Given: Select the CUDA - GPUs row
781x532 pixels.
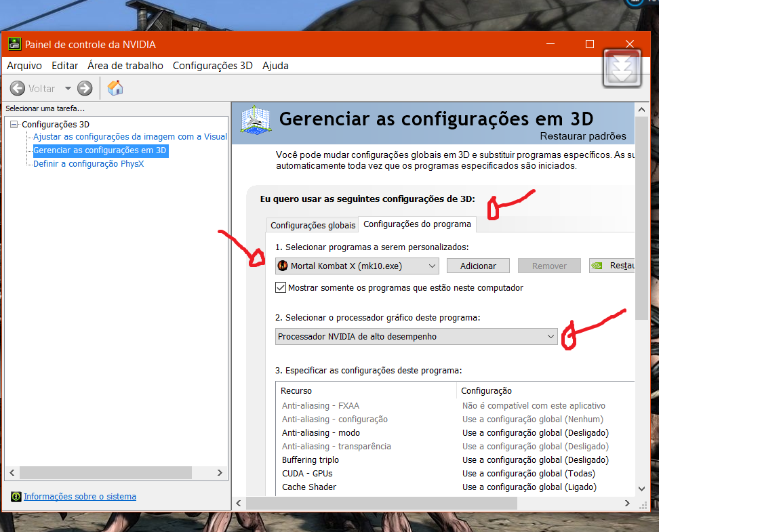Looking at the screenshot, I should click(x=455, y=473).
